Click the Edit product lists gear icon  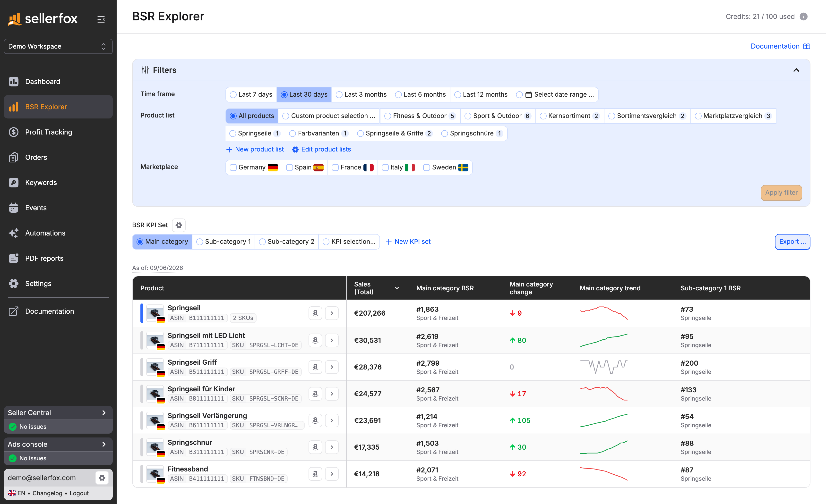tap(295, 150)
